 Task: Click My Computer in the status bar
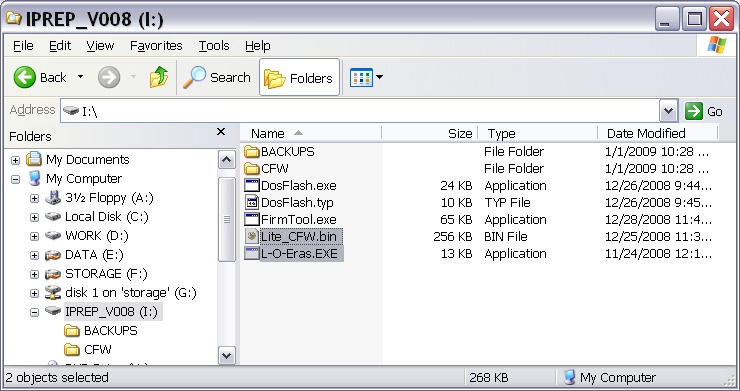click(x=610, y=377)
